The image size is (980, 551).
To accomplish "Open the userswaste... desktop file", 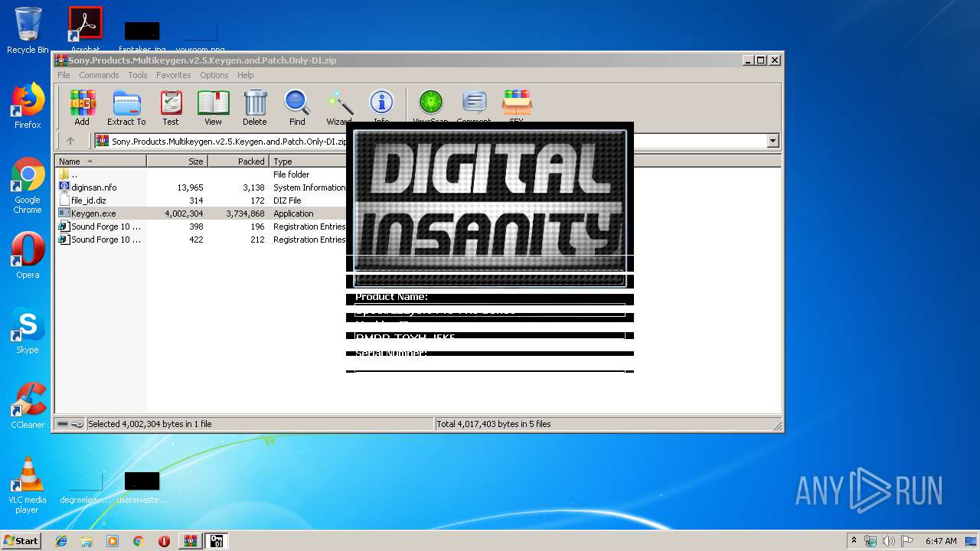I will point(142,487).
